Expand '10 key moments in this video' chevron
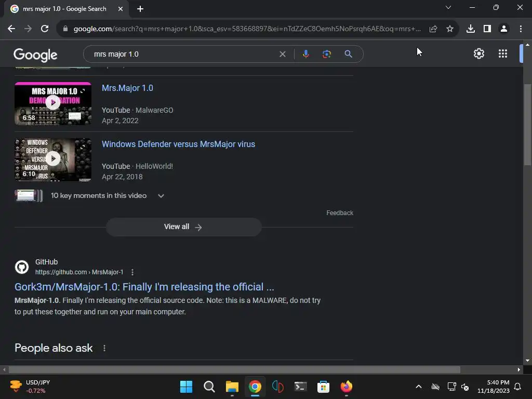 (x=161, y=196)
